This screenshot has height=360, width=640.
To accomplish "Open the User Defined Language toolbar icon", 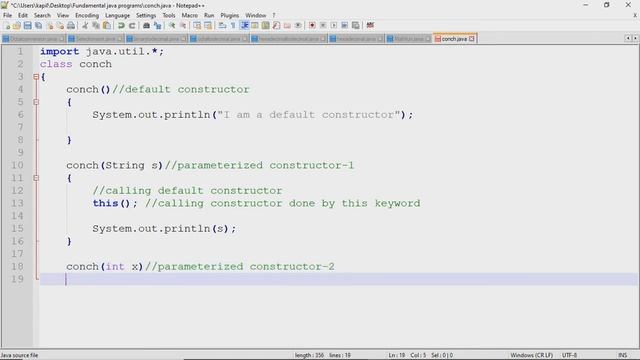I will coord(255,25).
